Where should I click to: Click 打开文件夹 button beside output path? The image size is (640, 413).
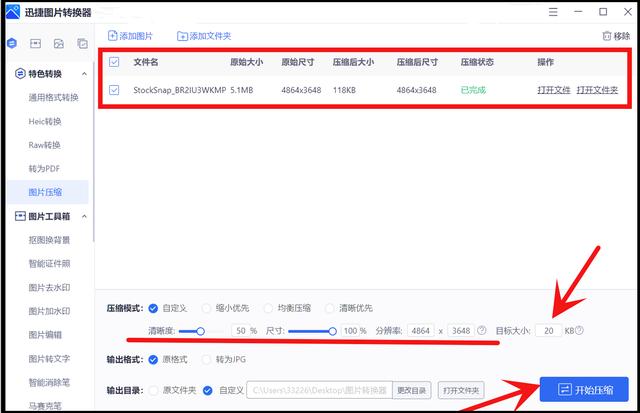coord(461,390)
